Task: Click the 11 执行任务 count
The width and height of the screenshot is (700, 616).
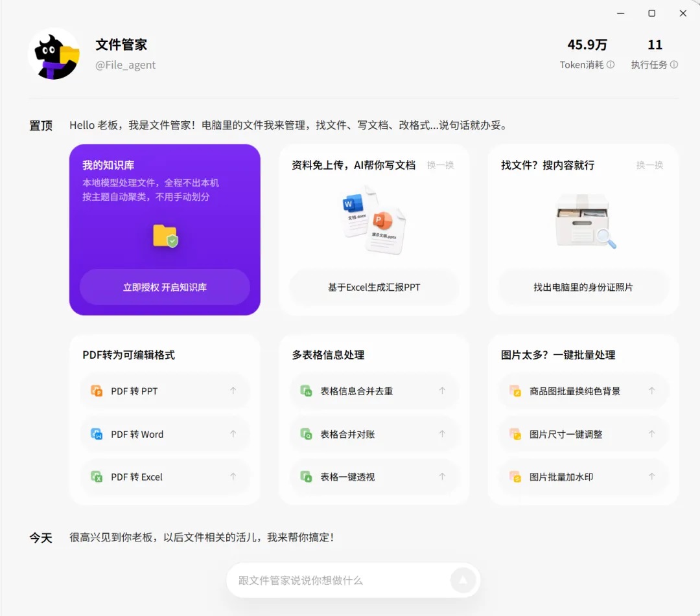Action: click(655, 45)
